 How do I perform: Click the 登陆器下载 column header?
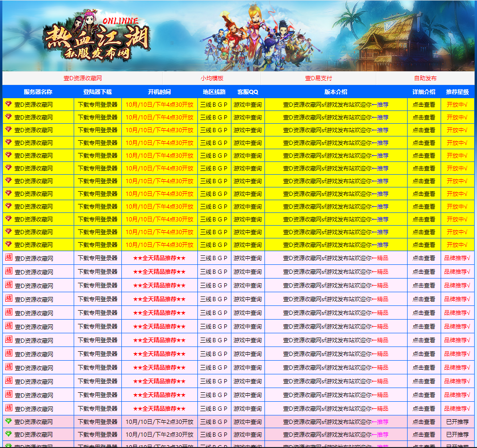98,92
